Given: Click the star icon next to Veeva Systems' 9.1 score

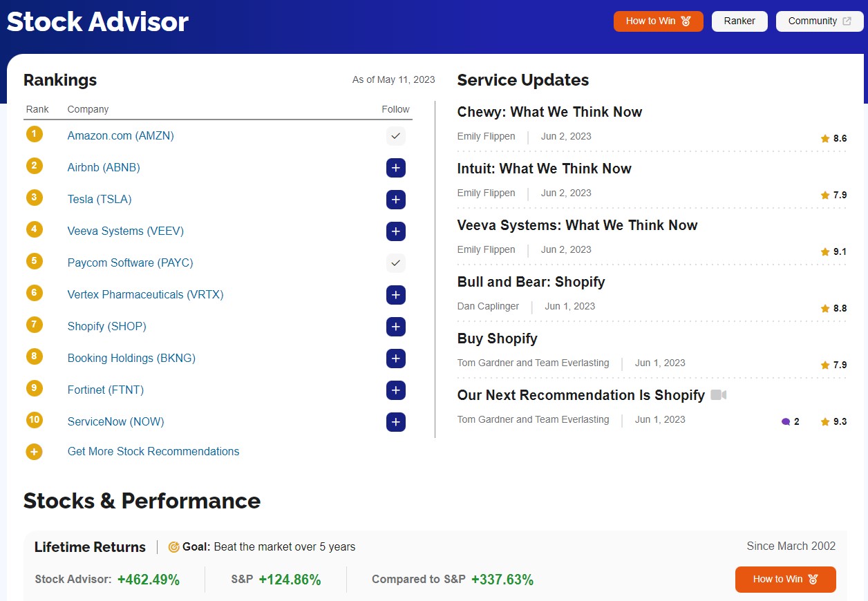Looking at the screenshot, I should [824, 251].
